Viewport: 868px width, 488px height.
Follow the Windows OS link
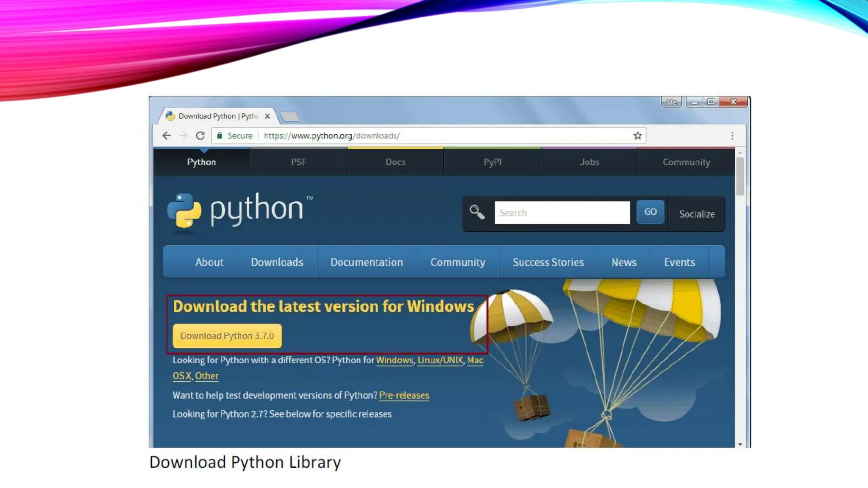[395, 360]
